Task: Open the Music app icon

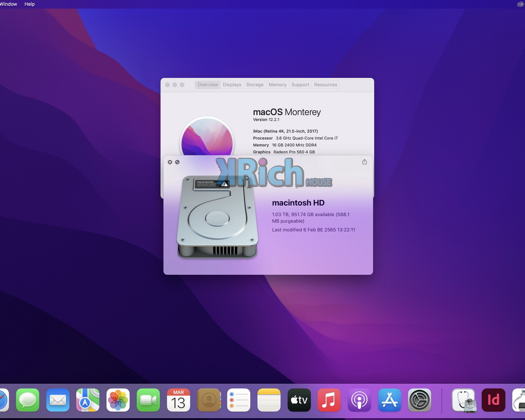Action: (x=329, y=400)
